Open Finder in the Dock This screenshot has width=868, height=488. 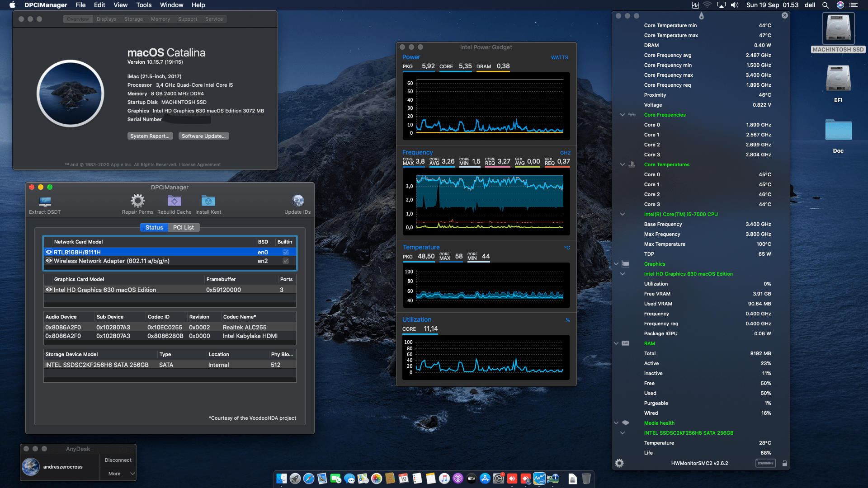pyautogui.click(x=282, y=479)
